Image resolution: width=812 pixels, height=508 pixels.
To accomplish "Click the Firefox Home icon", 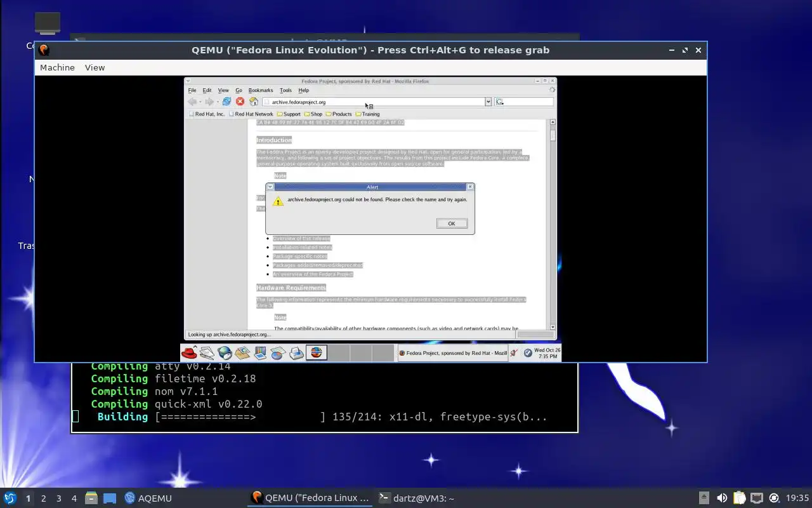I will click(x=254, y=102).
